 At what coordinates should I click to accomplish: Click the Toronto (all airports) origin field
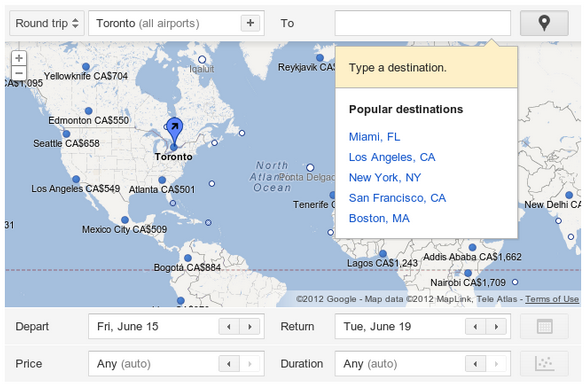164,23
